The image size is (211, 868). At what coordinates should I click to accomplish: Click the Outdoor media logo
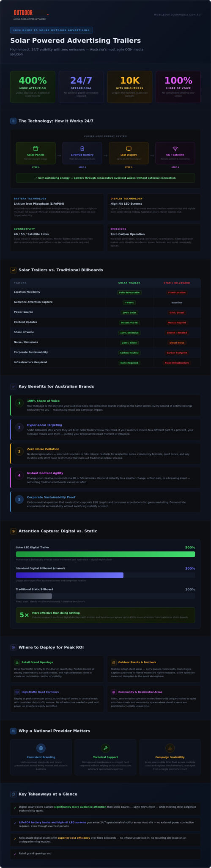30,15
